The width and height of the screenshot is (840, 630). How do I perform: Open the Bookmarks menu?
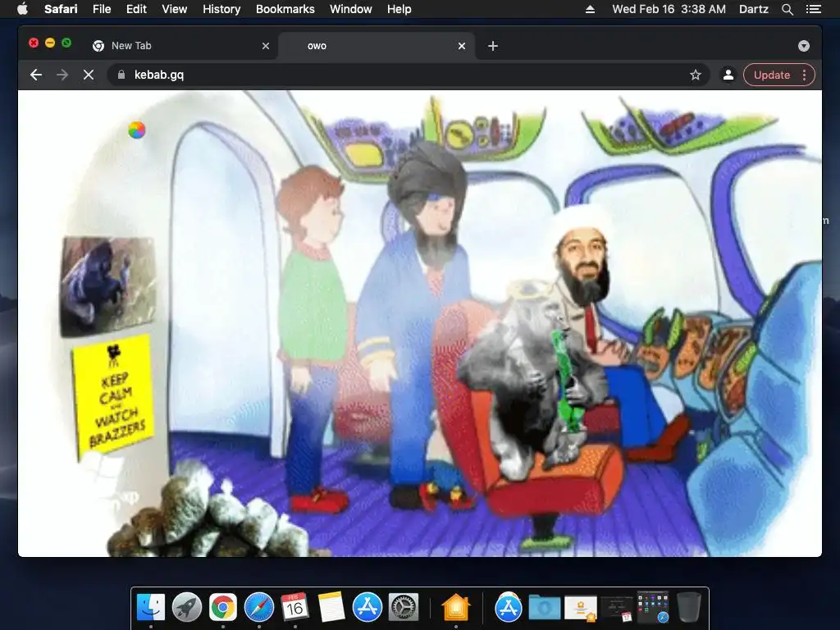285,9
